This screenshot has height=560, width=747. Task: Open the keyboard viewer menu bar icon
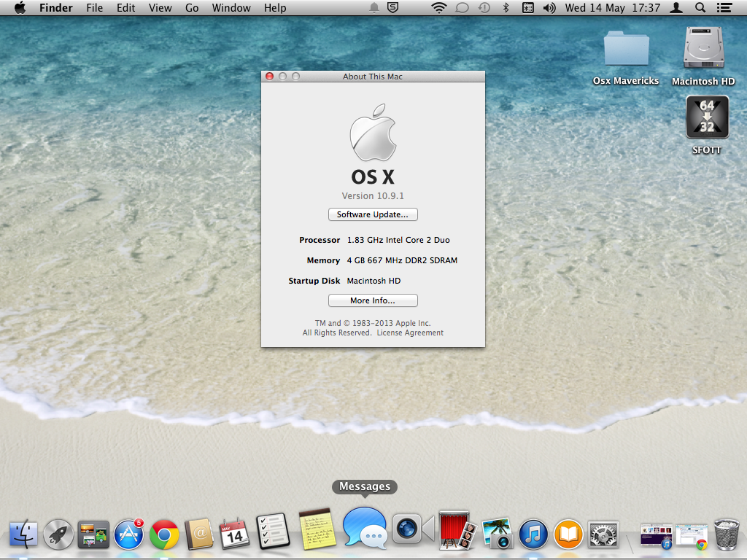[528, 7]
